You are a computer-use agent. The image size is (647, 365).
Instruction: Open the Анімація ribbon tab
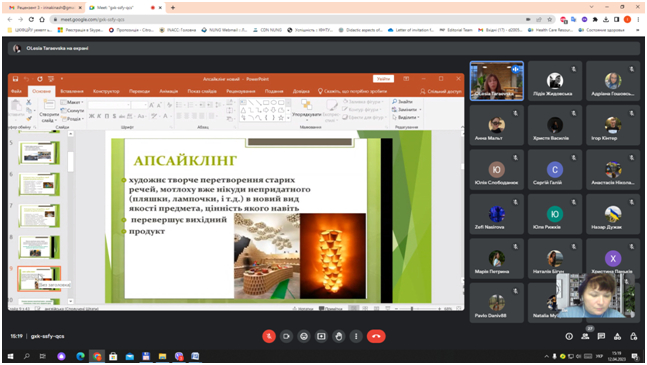point(168,91)
